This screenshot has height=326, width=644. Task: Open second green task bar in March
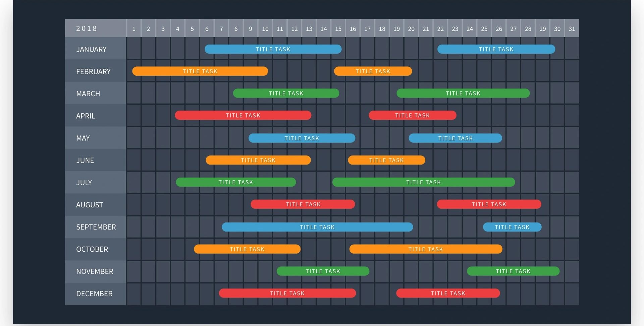tap(463, 93)
